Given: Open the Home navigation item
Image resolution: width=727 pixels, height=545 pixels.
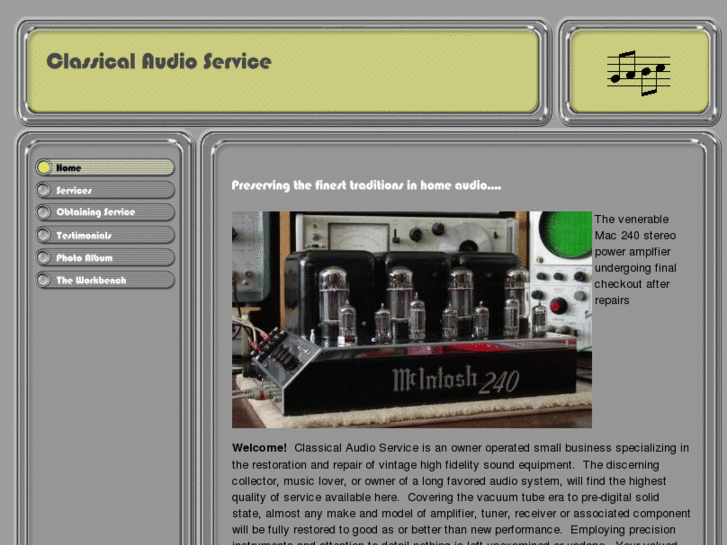Looking at the screenshot, I should coord(105,167).
